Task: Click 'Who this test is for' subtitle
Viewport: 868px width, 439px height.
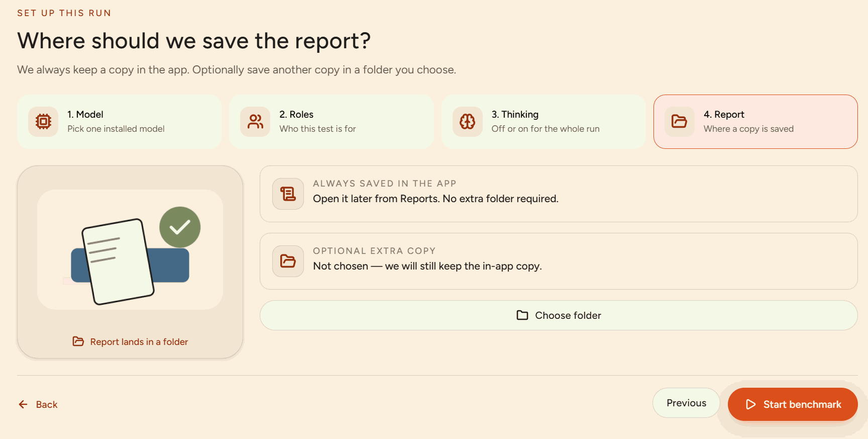Action: 317,129
